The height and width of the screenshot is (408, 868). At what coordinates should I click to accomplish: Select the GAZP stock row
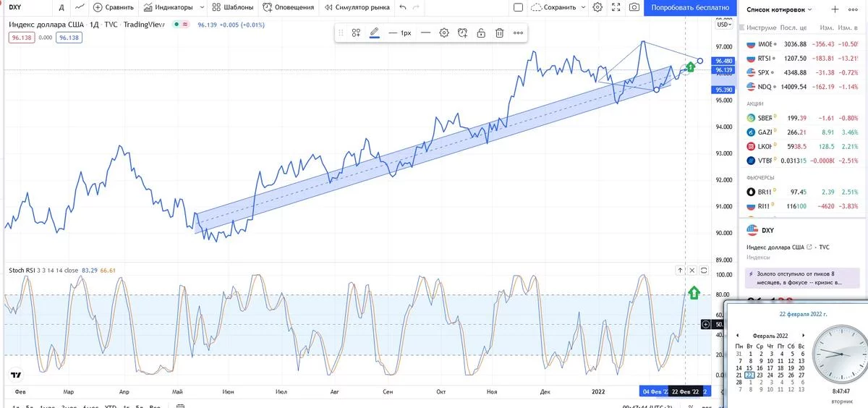[x=803, y=132]
